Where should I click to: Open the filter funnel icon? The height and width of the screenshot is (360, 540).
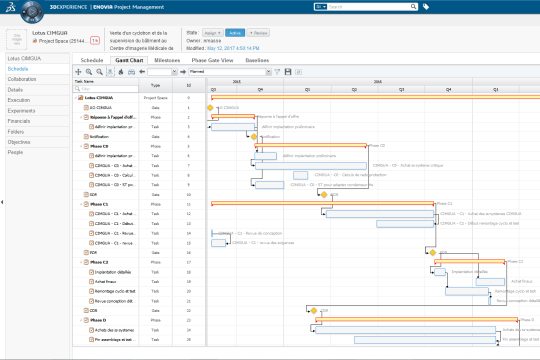point(277,72)
